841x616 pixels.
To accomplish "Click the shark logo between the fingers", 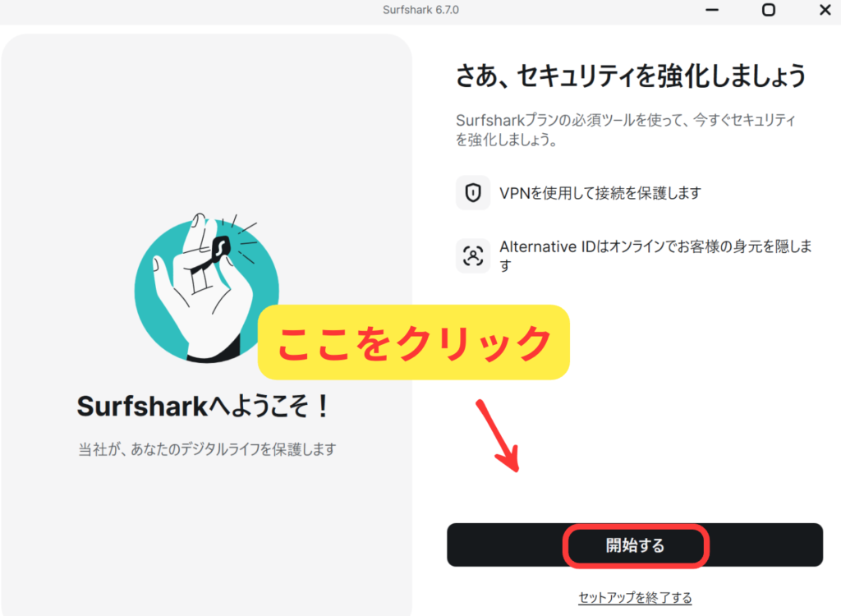I will (221, 248).
